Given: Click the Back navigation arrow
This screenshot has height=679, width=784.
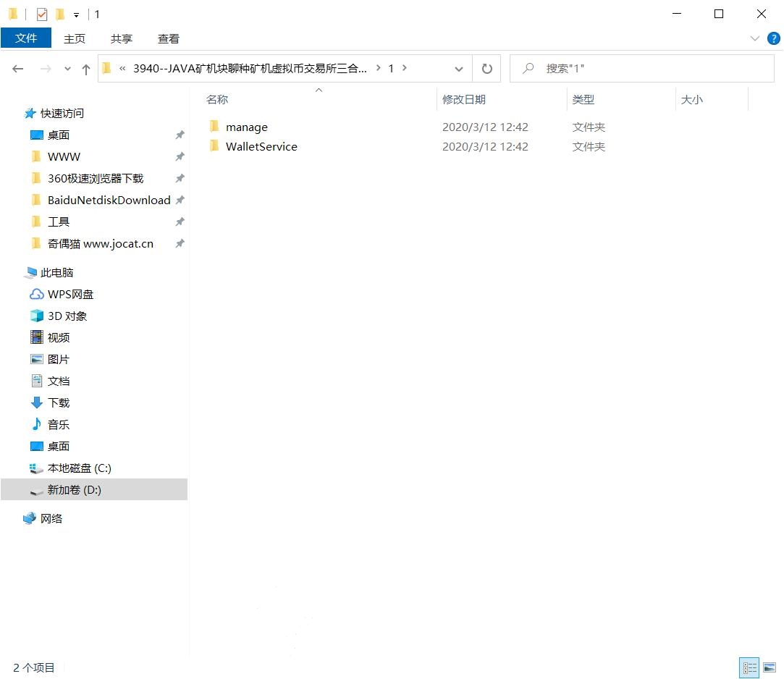Looking at the screenshot, I should tap(18, 69).
